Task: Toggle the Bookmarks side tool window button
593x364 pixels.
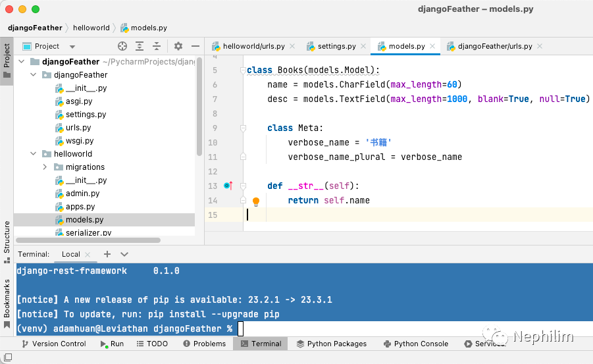Action: coord(7,304)
